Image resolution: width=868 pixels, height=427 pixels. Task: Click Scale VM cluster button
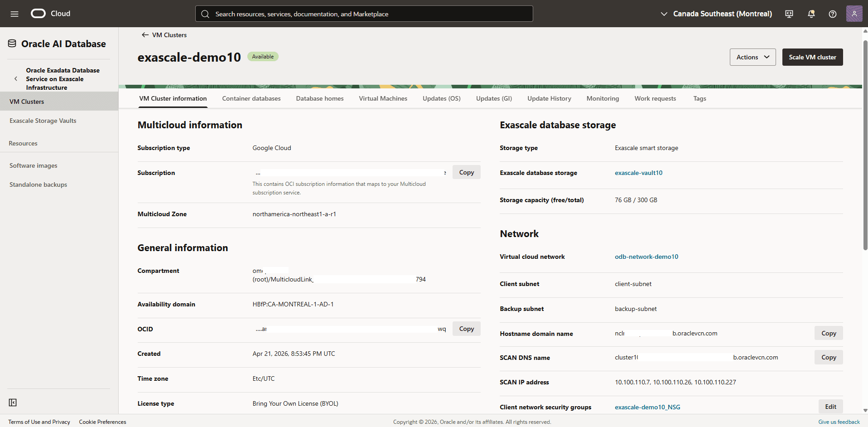click(812, 57)
